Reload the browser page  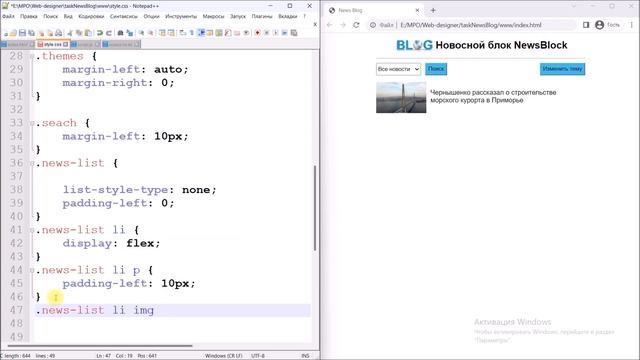(x=356, y=25)
